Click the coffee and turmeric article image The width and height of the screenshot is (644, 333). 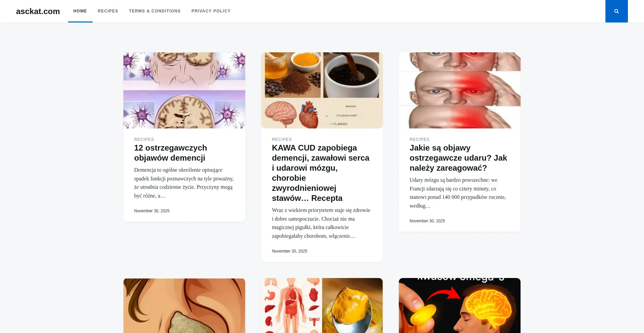322,90
